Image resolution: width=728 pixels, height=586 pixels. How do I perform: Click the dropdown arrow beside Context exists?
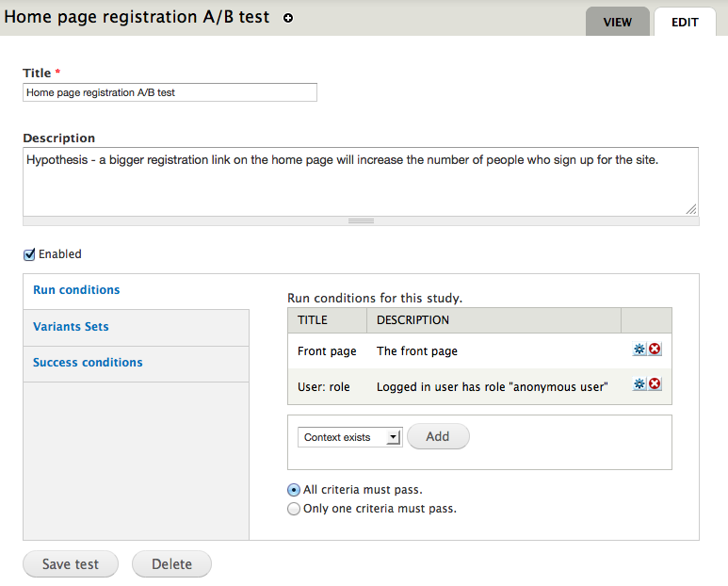394,437
